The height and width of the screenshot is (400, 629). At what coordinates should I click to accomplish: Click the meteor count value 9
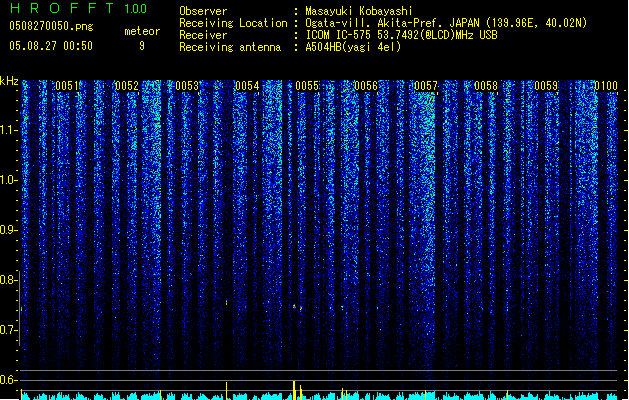click(142, 46)
